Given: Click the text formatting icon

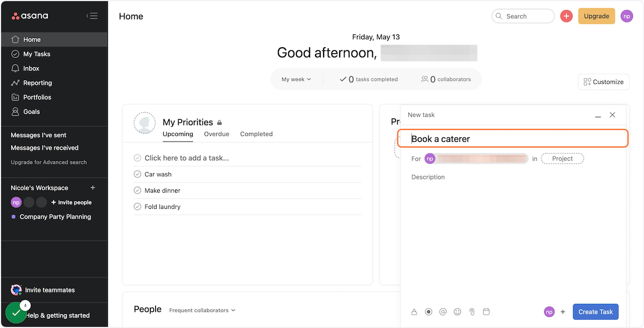Looking at the screenshot, I should 414,311.
